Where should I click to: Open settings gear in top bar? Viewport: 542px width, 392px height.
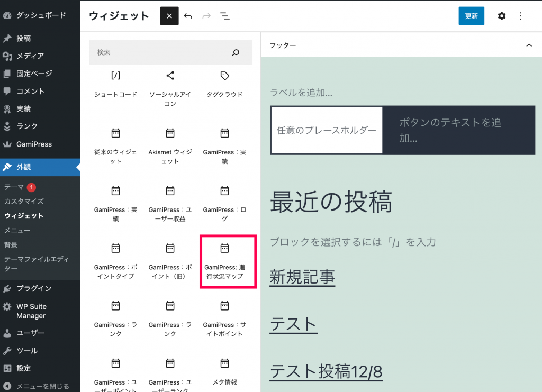502,16
